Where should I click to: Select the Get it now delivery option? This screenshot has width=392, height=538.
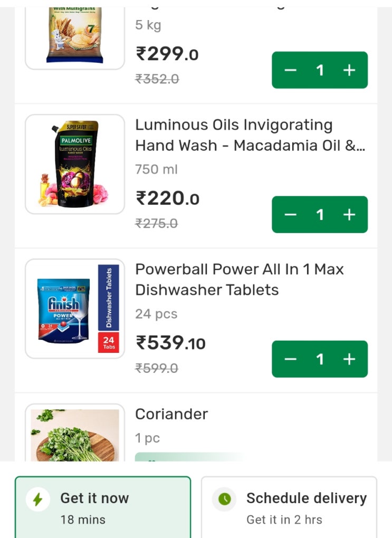point(103,507)
